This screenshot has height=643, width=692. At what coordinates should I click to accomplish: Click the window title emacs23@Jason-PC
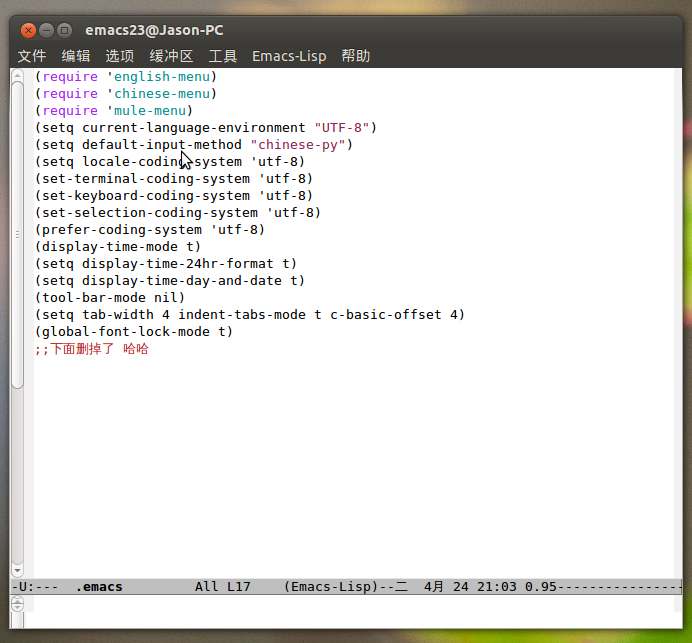[154, 30]
